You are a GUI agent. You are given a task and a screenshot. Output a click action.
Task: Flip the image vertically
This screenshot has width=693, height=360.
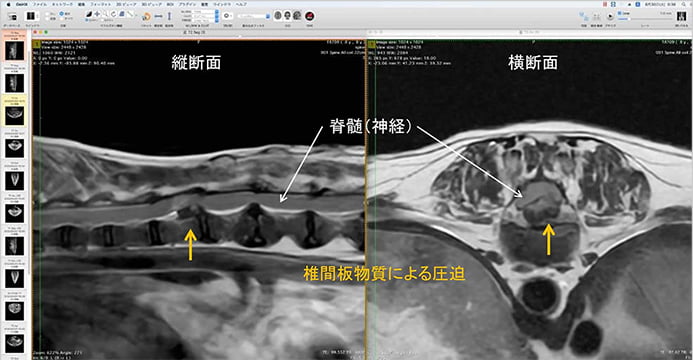click(169, 16)
